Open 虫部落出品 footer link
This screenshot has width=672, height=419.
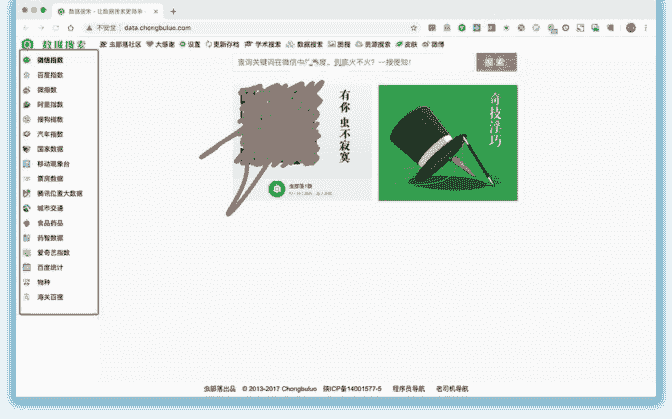coord(219,389)
